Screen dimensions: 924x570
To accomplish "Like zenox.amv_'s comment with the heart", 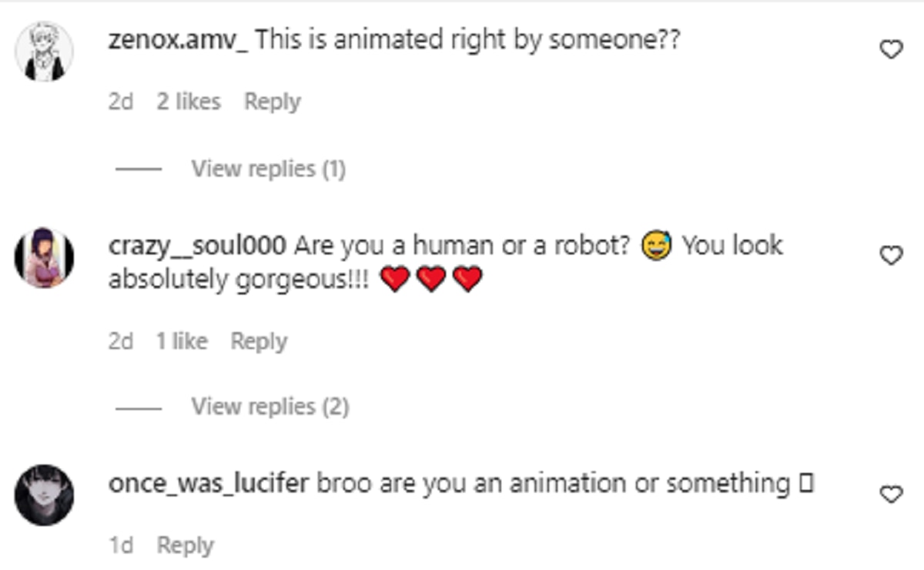I will [x=891, y=50].
